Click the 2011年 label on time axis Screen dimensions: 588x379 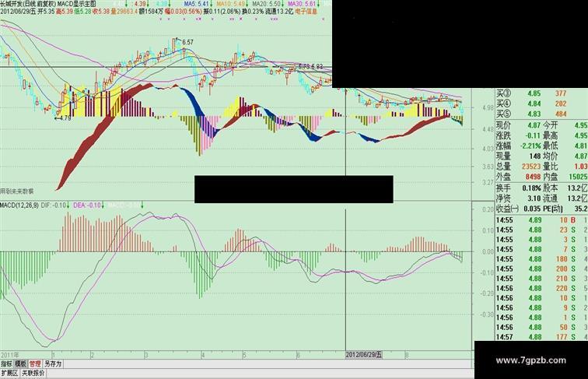pos(10,355)
